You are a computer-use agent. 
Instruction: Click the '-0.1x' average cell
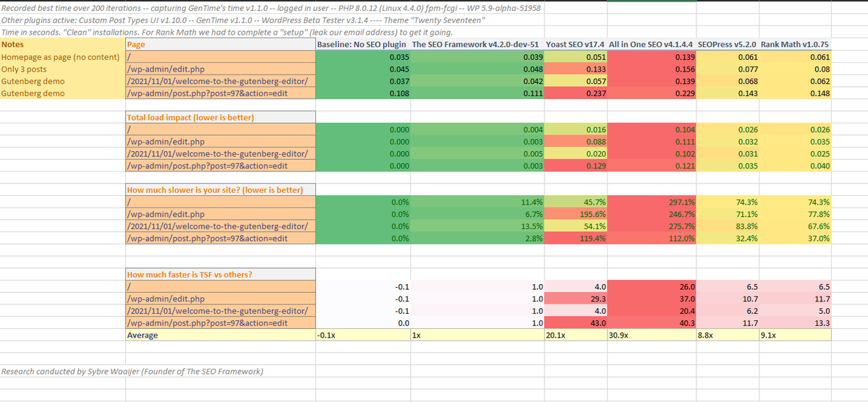362,335
